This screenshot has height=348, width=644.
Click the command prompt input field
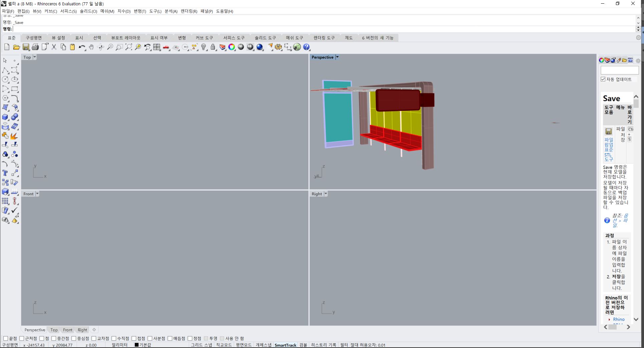click(x=324, y=29)
